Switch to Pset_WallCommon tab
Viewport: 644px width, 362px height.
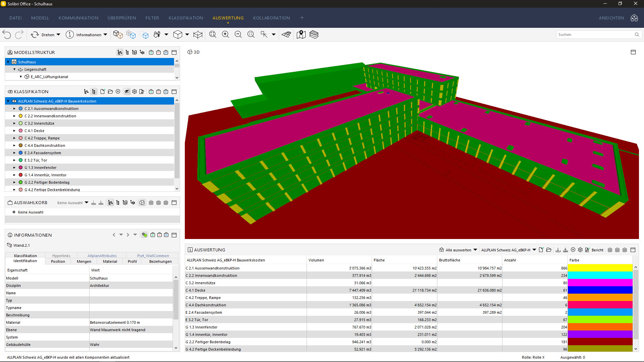coord(153,256)
